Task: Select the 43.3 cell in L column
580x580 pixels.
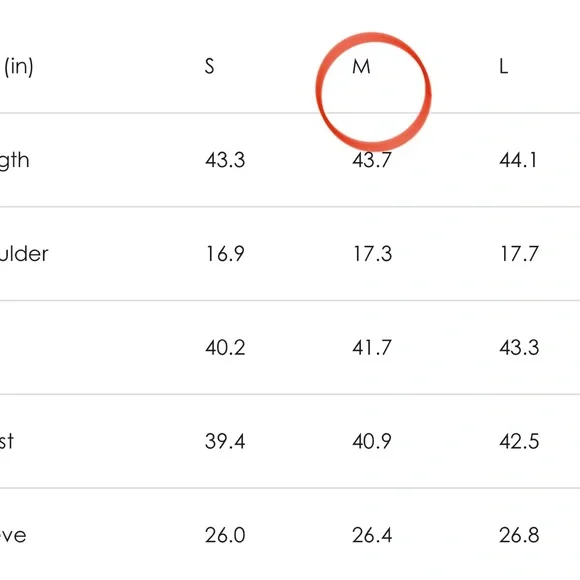Action: point(519,348)
